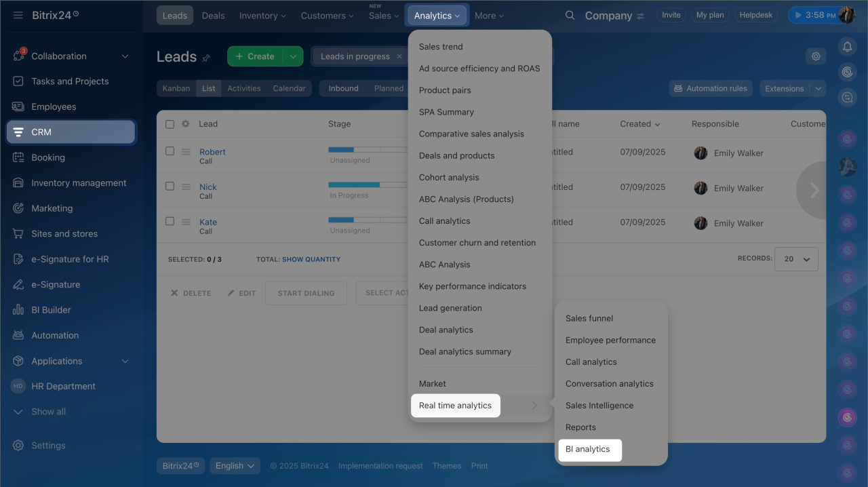Open the records per page dropdown
868x487 pixels.
click(797, 259)
